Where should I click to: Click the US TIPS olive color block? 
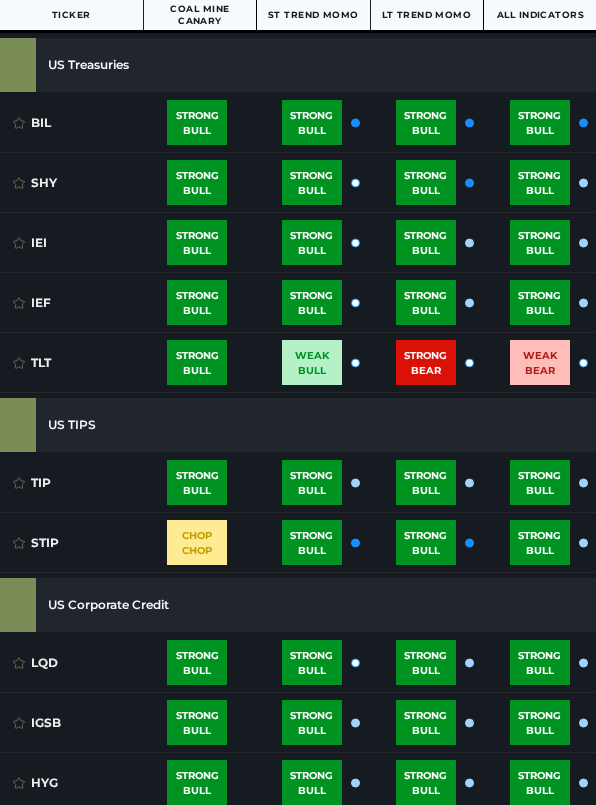click(x=18, y=425)
